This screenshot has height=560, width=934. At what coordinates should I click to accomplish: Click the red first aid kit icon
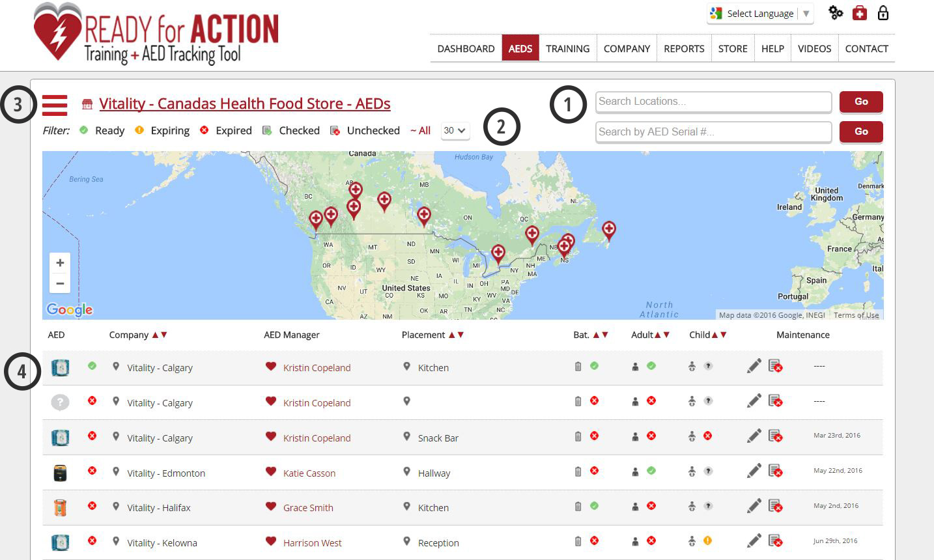tap(859, 13)
